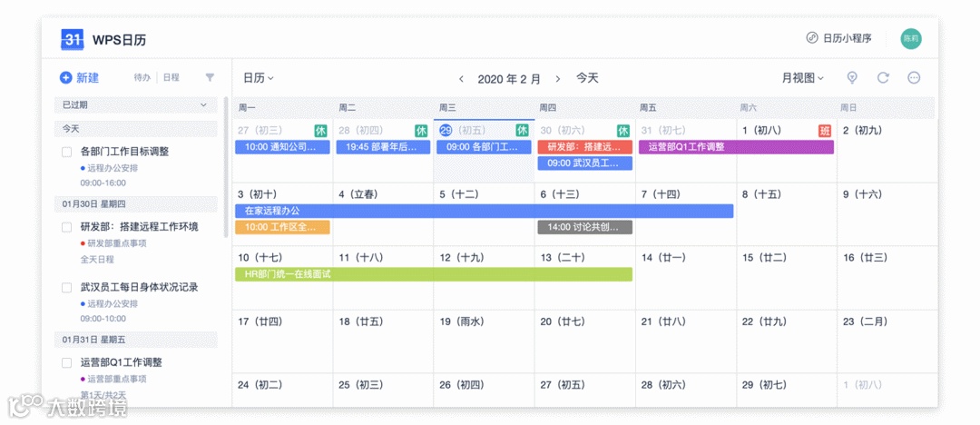Go to the next month arrow
The width and height of the screenshot is (980, 425).
pos(557,79)
